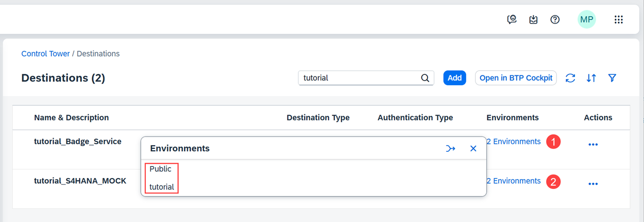This screenshot has width=644, height=222.
Task: Open the filter funnel icon
Action: [x=612, y=78]
